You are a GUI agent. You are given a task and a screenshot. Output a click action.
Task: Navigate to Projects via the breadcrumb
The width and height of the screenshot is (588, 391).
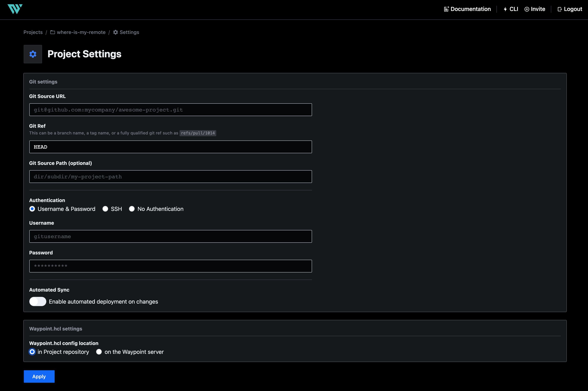coord(33,32)
